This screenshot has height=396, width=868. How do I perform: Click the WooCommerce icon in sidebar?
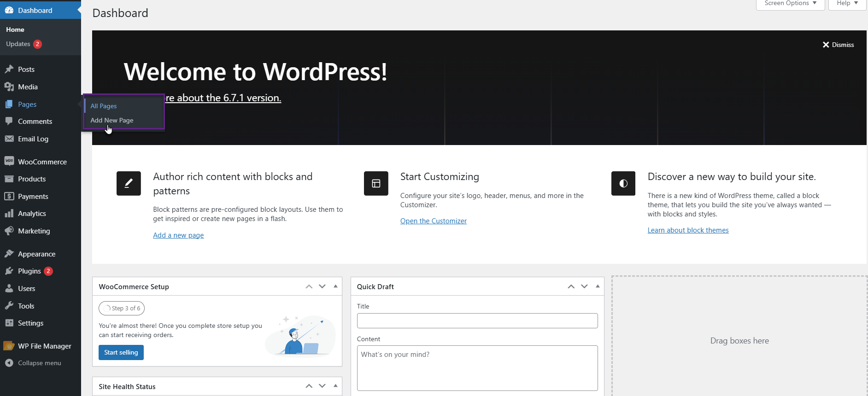pyautogui.click(x=9, y=161)
